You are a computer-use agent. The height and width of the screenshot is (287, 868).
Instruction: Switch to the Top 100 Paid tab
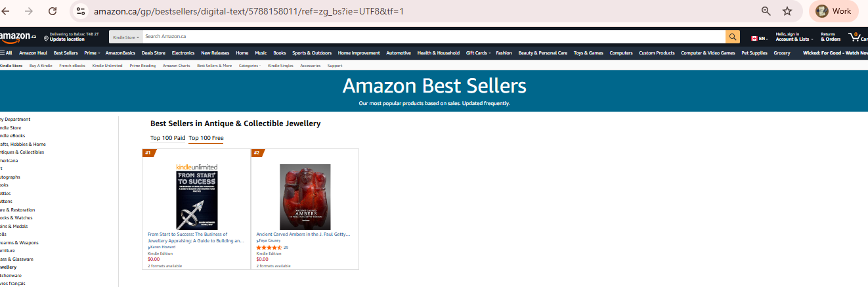click(x=167, y=138)
